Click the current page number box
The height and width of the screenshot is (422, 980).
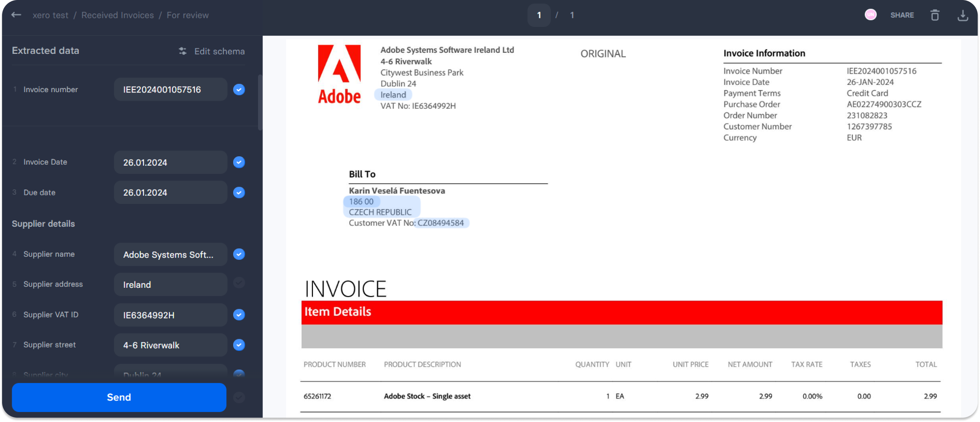539,15
